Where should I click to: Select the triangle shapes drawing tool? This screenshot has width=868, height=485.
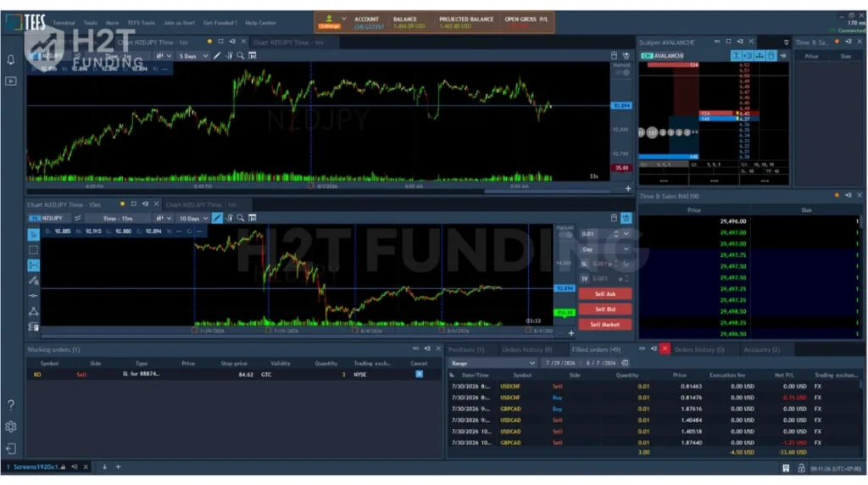pos(33,311)
